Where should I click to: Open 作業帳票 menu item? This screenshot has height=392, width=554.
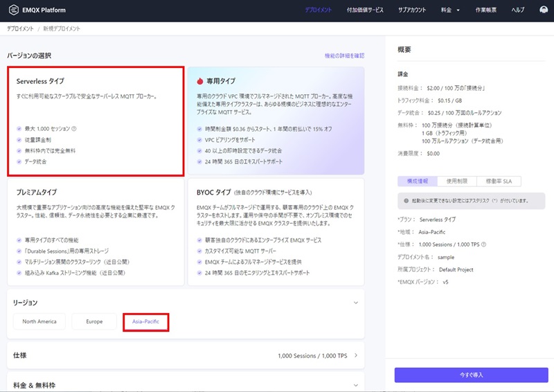(486, 10)
